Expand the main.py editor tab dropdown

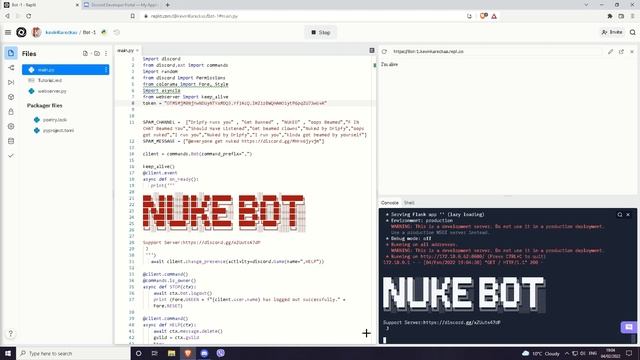137,50
